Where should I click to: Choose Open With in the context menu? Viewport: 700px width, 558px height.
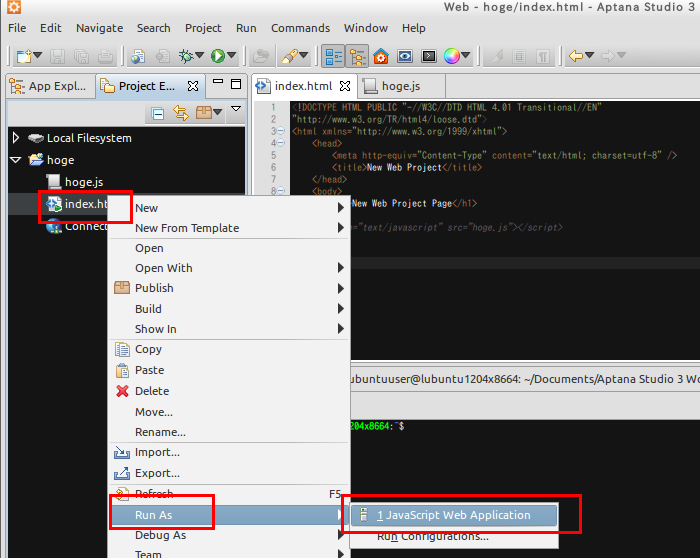(x=229, y=268)
